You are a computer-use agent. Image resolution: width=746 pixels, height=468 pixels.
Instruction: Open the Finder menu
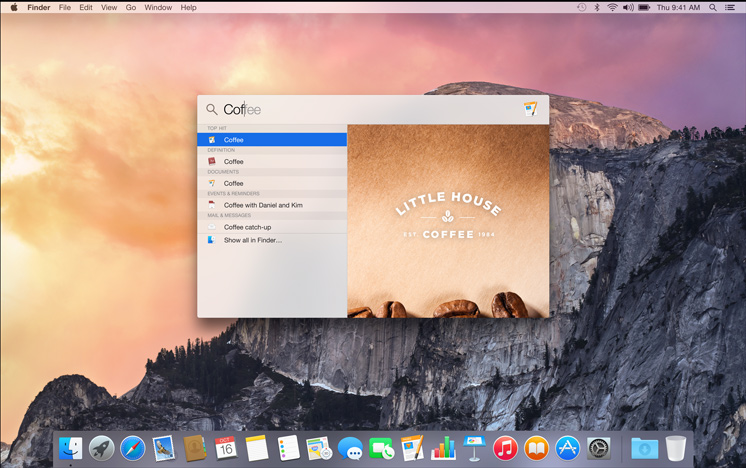click(39, 8)
